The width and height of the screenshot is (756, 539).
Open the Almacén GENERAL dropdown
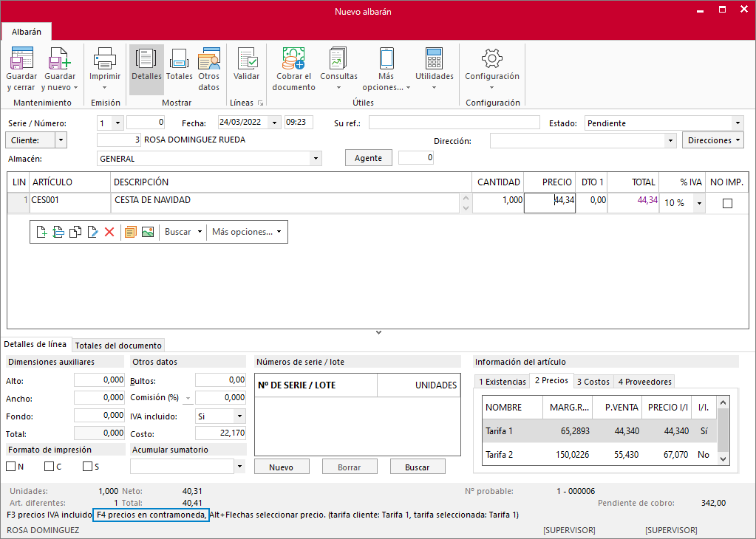[x=316, y=159]
